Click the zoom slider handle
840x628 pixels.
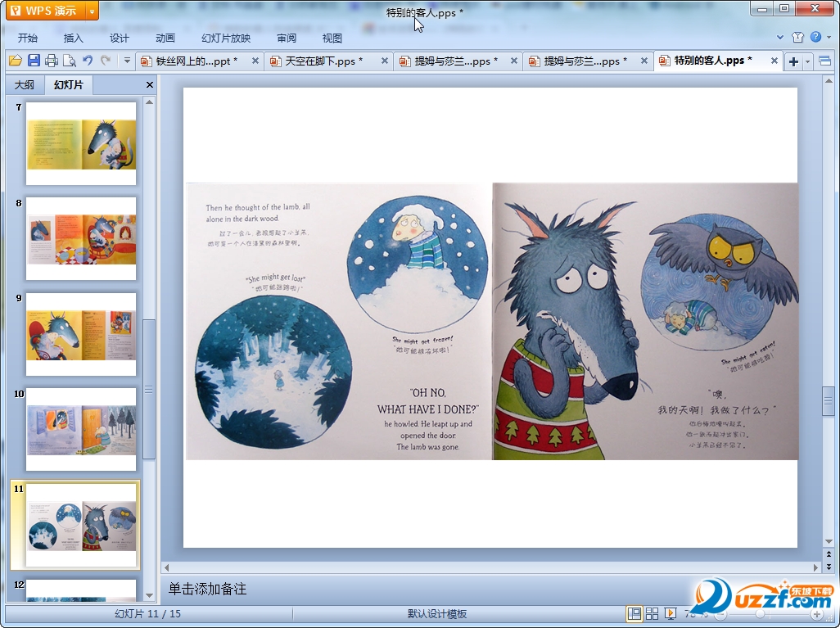(x=761, y=614)
